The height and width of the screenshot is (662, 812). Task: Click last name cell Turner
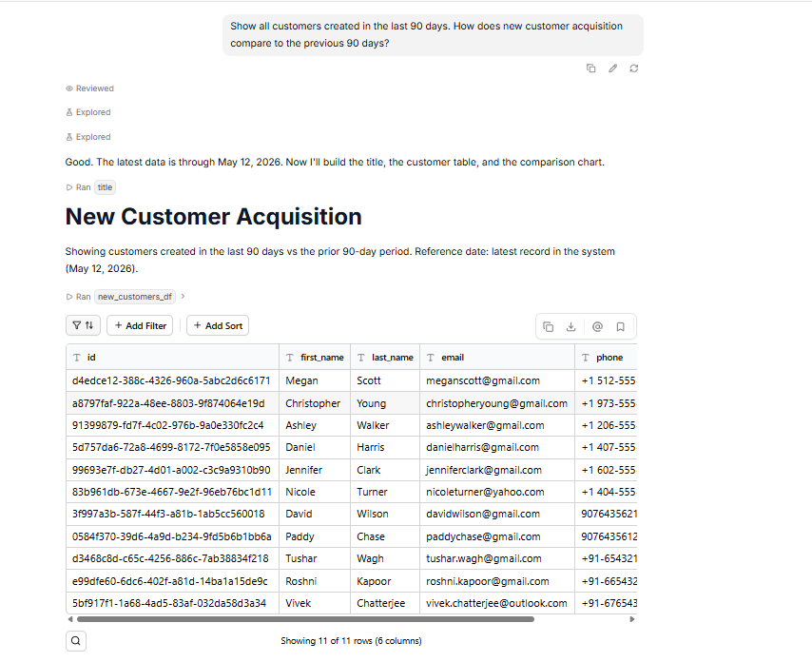(385, 492)
